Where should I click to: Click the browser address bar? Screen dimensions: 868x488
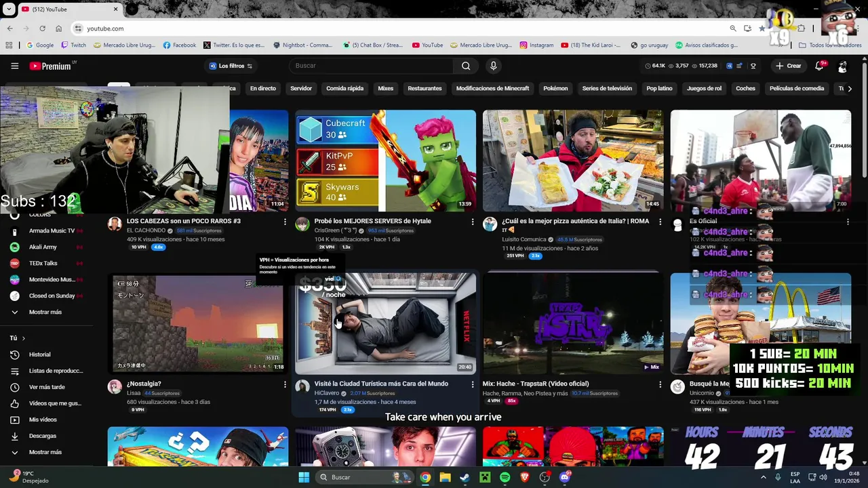click(400, 28)
